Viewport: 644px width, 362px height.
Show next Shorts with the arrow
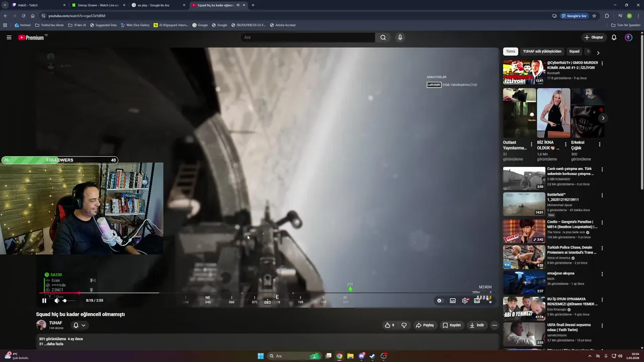pos(603,118)
